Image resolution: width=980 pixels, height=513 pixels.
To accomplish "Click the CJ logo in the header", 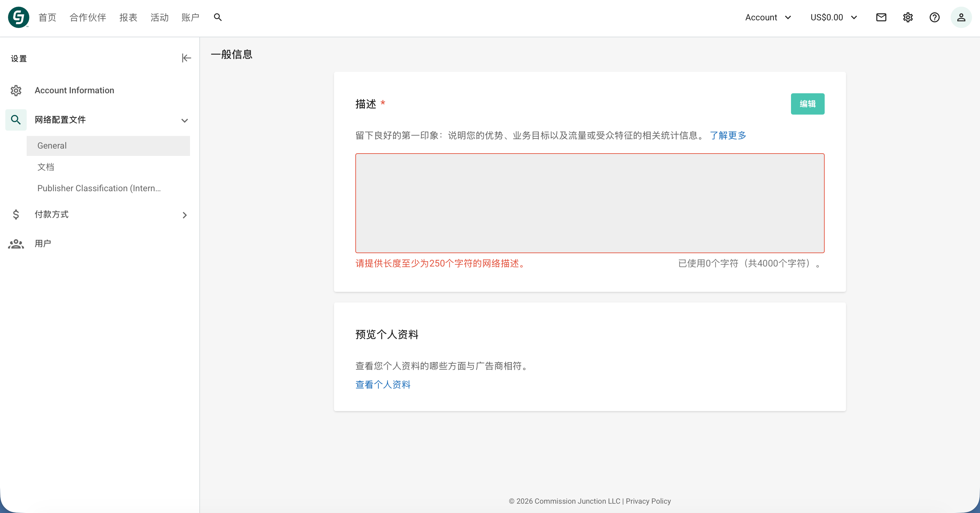I will pyautogui.click(x=18, y=17).
